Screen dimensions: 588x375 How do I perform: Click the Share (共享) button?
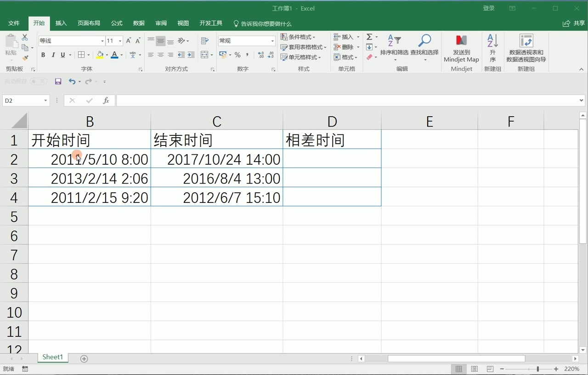pyautogui.click(x=574, y=23)
